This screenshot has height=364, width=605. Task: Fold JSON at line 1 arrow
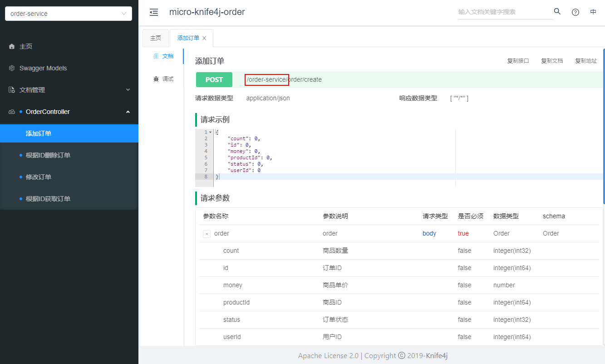(x=210, y=132)
